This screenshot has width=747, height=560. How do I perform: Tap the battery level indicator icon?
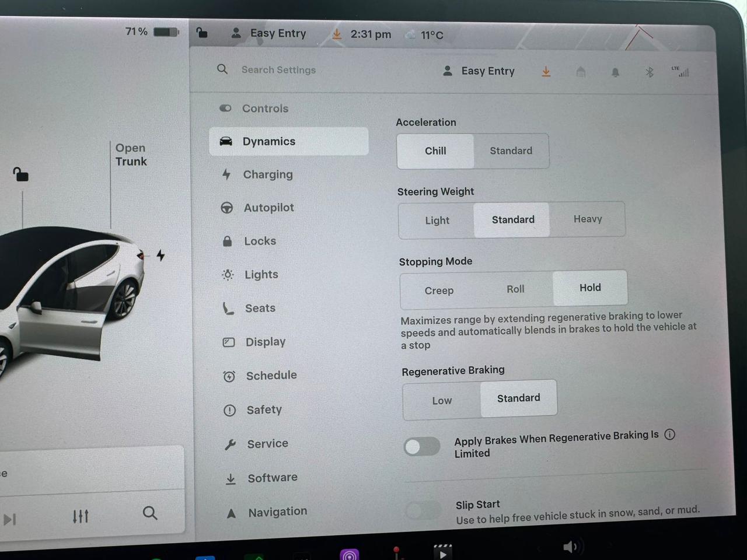pyautogui.click(x=166, y=32)
